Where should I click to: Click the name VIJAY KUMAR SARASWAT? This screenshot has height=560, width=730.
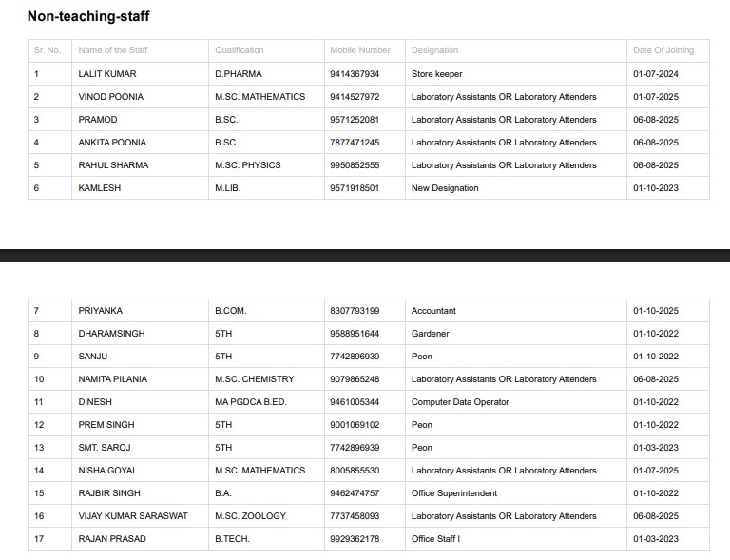tap(133, 516)
